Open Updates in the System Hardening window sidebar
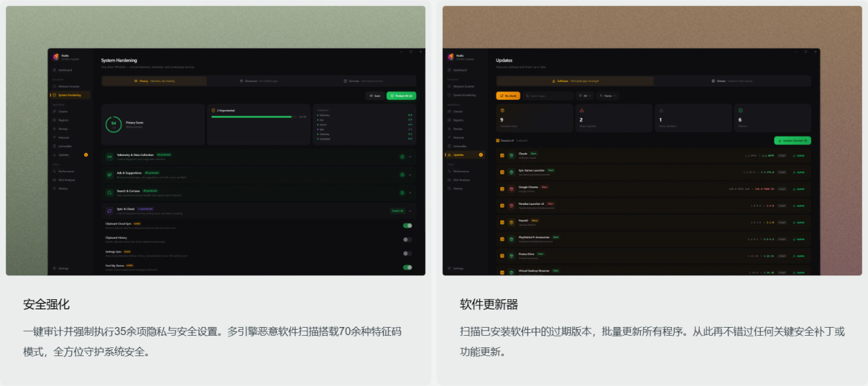The height and width of the screenshot is (386, 868). [x=70, y=155]
